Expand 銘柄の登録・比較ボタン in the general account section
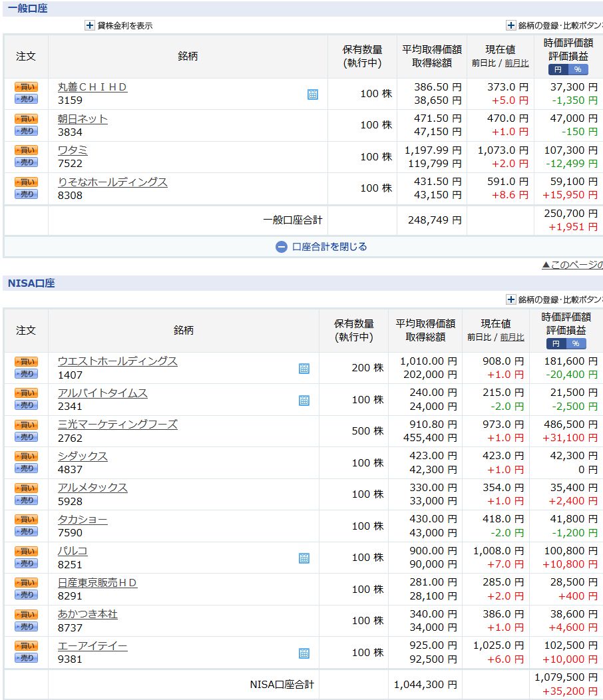 [x=511, y=25]
